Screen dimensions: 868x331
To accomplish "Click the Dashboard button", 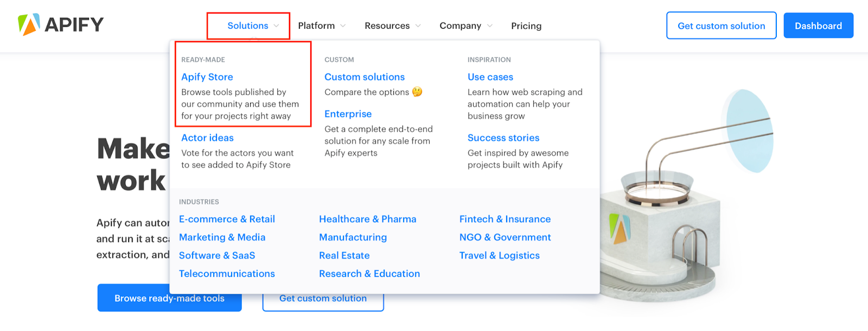I will tap(818, 25).
